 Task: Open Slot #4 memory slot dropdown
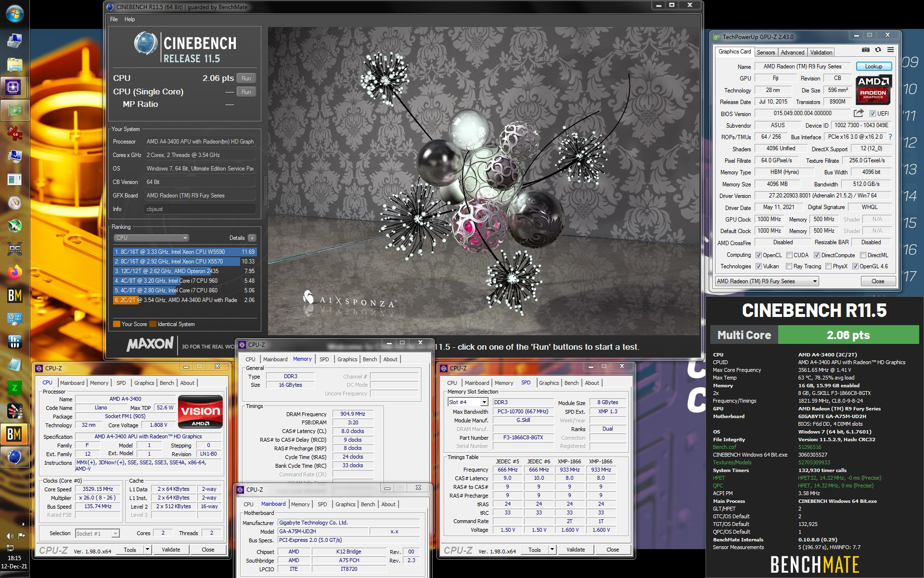[468, 402]
